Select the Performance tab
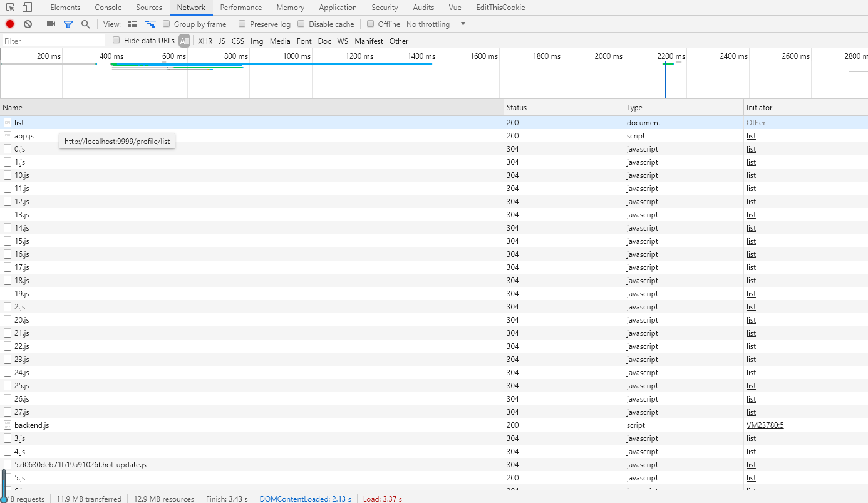The height and width of the screenshot is (503, 868). (241, 8)
